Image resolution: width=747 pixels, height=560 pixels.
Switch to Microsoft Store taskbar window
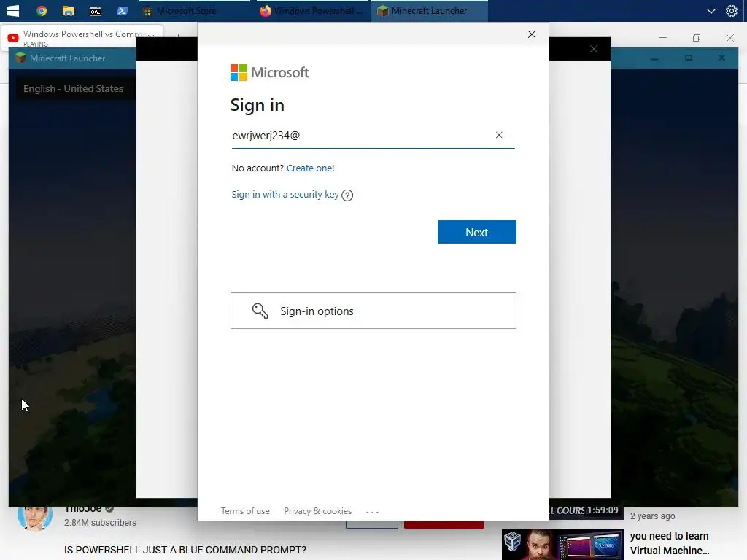tap(194, 11)
